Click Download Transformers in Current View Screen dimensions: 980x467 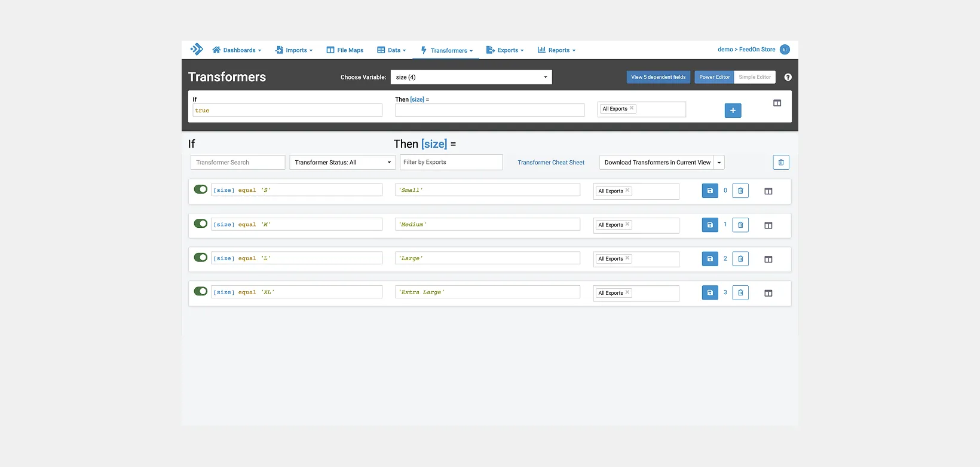tap(657, 163)
